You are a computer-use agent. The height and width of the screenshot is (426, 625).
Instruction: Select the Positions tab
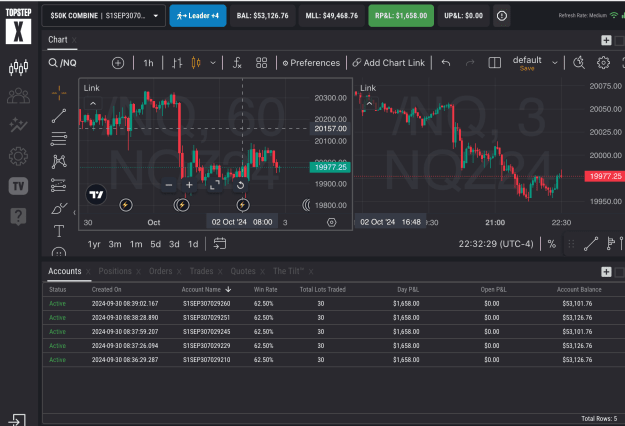coord(115,271)
